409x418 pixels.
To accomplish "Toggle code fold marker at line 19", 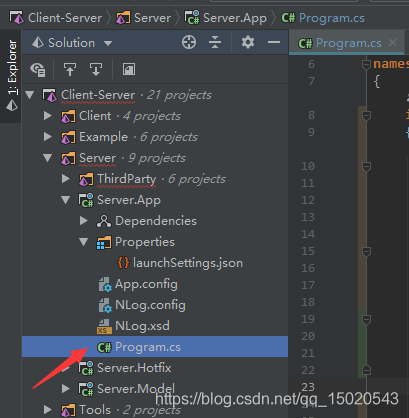I will (366, 319).
